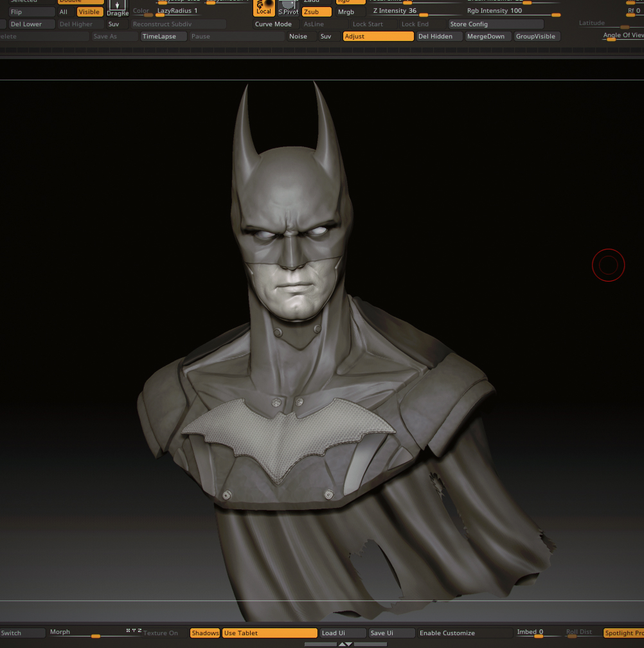Toggle Zsub sculpt mode
644x648 pixels.
pyautogui.click(x=316, y=12)
